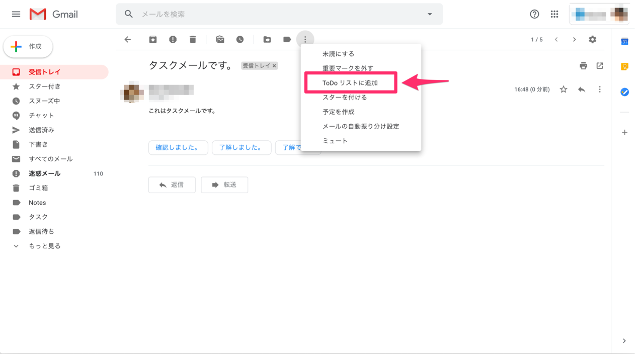
Task: Archive the open email
Action: tap(152, 39)
